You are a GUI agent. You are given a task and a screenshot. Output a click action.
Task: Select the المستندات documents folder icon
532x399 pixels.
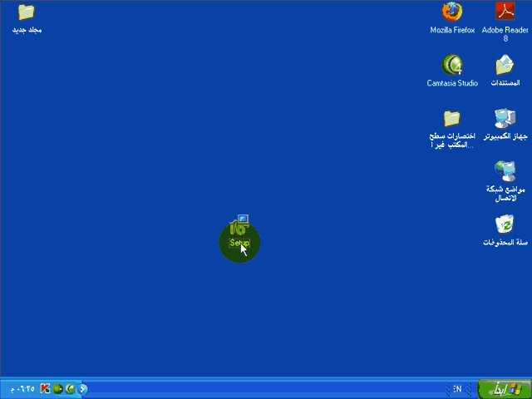[x=505, y=66]
